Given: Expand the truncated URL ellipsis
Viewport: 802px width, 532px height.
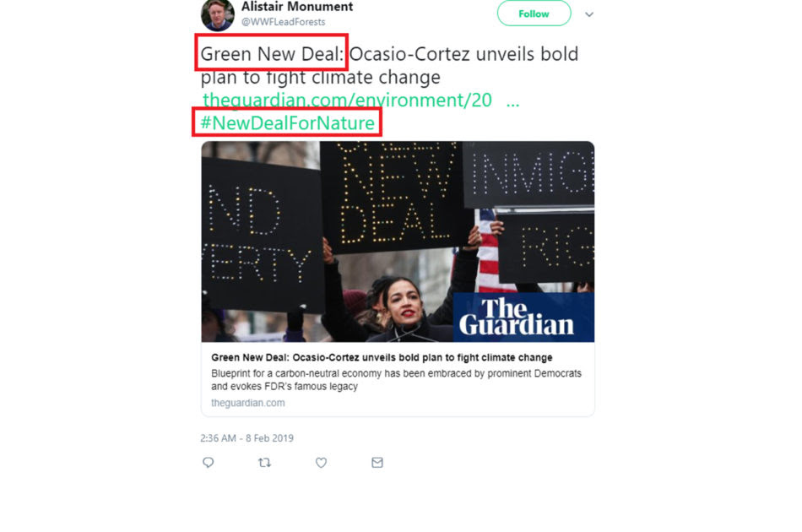Looking at the screenshot, I should (512, 102).
